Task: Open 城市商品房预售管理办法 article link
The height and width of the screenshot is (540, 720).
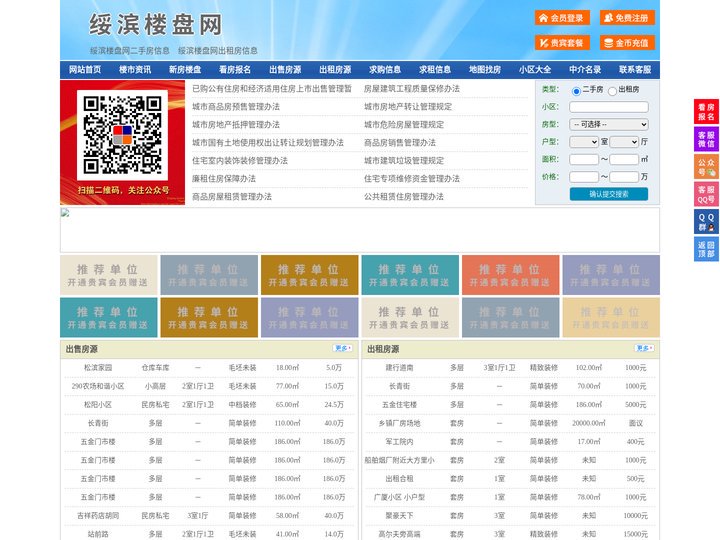Action: (236, 107)
